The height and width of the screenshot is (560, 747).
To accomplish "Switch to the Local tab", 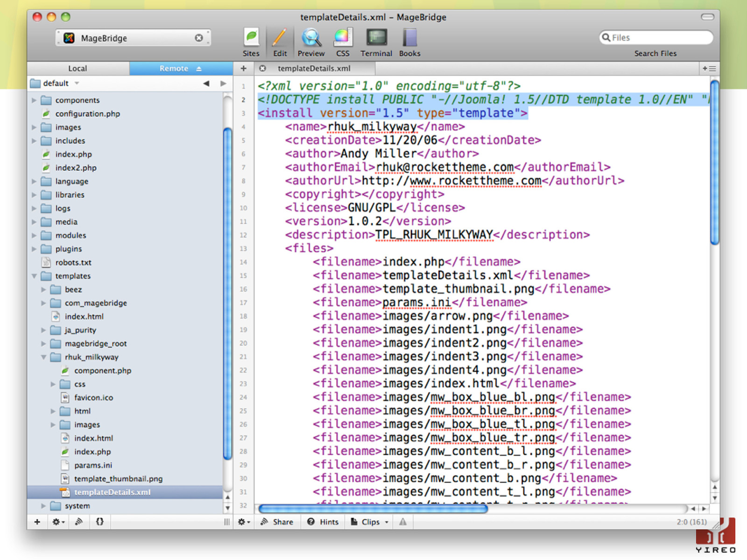I will pyautogui.click(x=78, y=68).
